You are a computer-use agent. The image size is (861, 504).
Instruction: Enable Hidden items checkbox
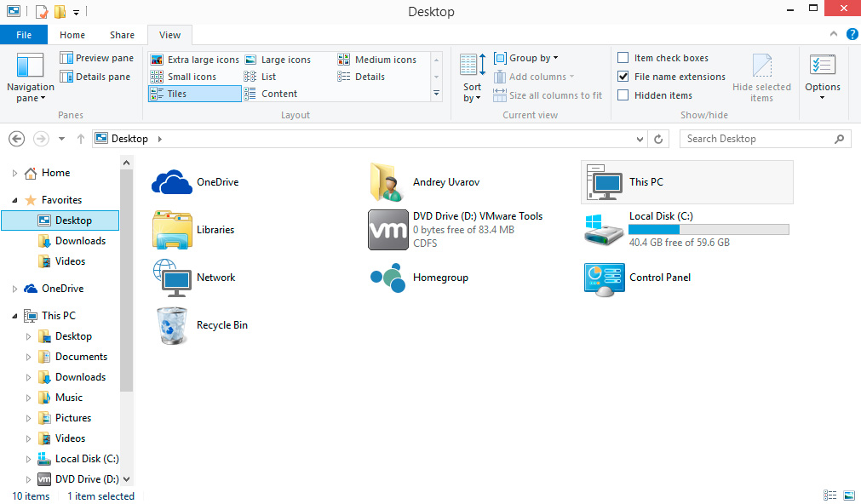point(623,95)
